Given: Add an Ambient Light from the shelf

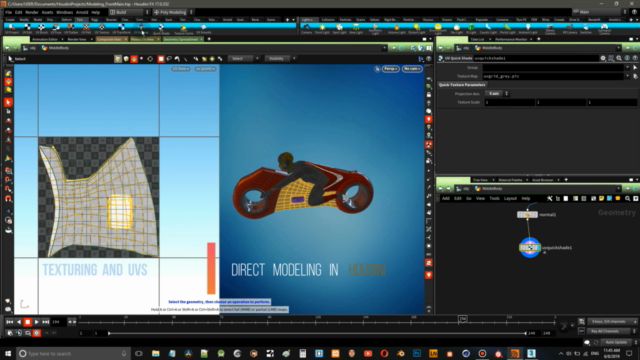Looking at the screenshot, I should [528, 29].
